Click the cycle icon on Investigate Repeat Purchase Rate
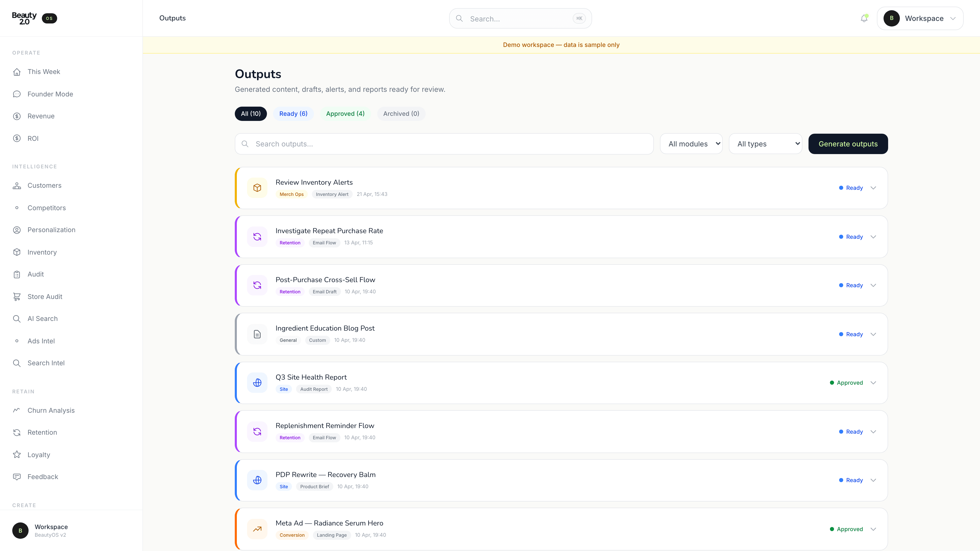The height and width of the screenshot is (551, 980). pos(257,237)
